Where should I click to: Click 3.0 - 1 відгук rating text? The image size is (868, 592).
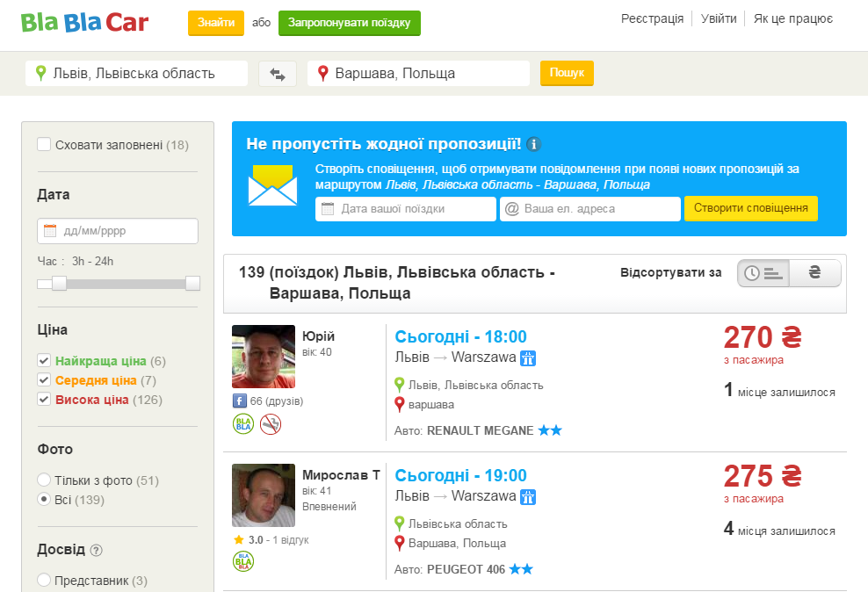(278, 540)
